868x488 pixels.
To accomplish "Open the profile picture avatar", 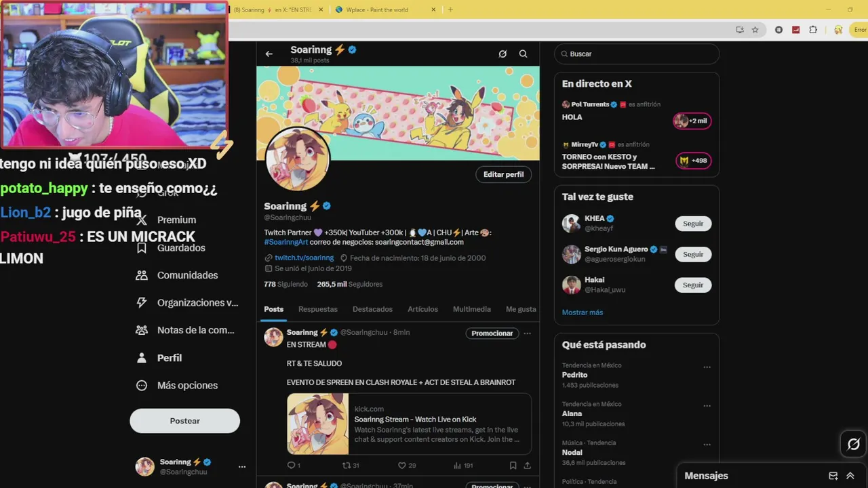I will click(297, 160).
